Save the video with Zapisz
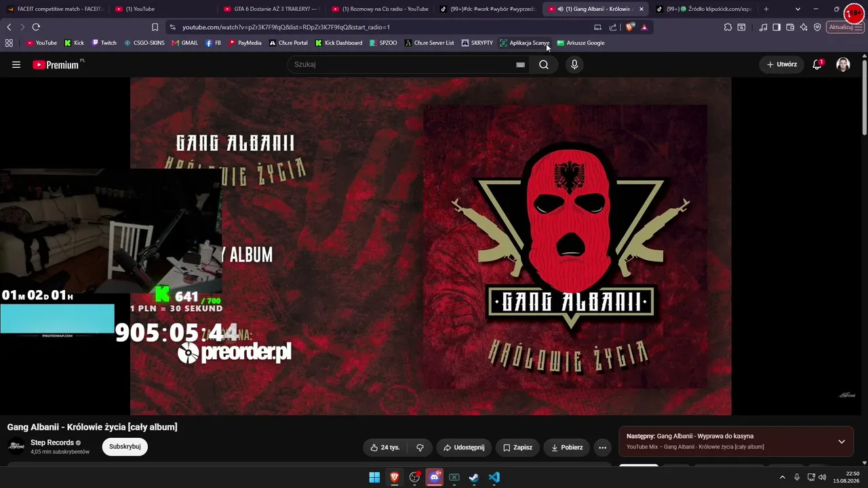This screenshot has height=488, width=868. click(517, 447)
